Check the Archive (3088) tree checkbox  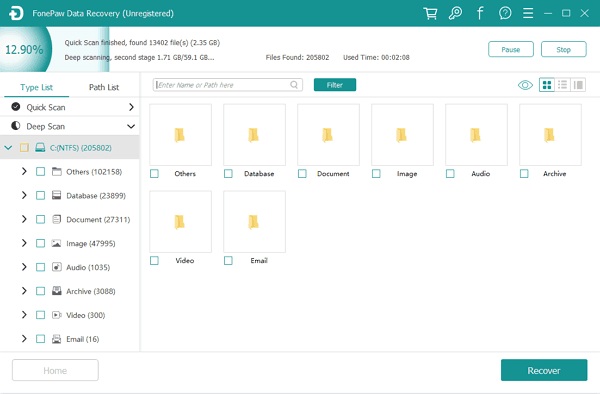(40, 291)
